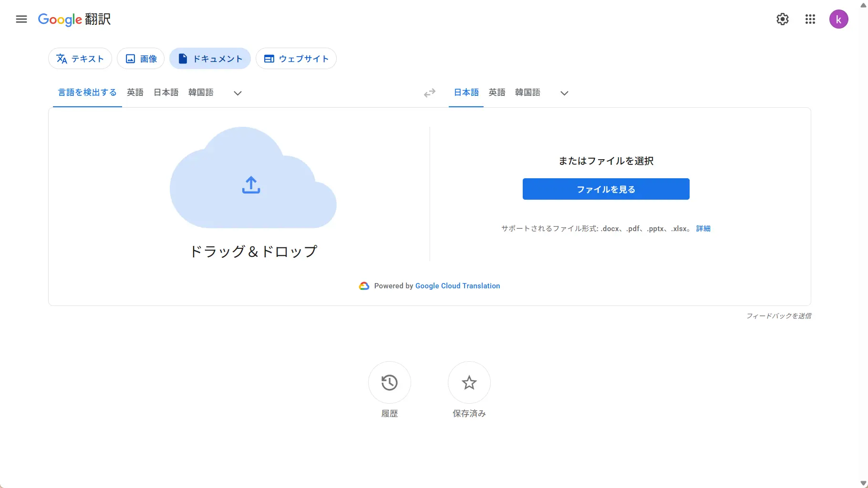Screen dimensions: 868x488
Task: Click the ドラッグ＆ドロップ text
Action: click(x=253, y=251)
